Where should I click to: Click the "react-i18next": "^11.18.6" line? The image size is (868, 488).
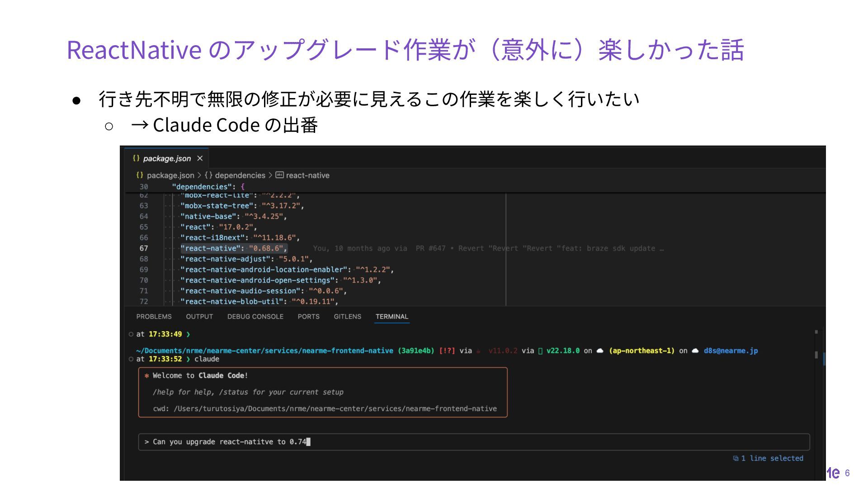point(240,238)
